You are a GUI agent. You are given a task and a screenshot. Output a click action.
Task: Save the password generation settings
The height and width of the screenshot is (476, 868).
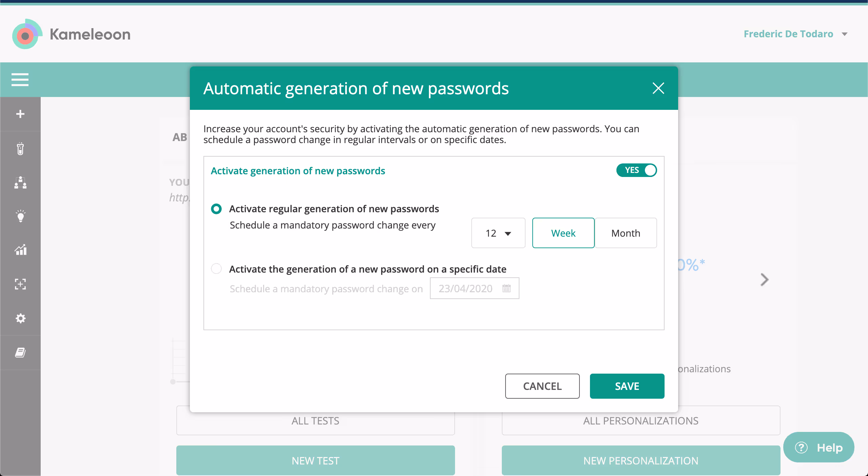[627, 386]
